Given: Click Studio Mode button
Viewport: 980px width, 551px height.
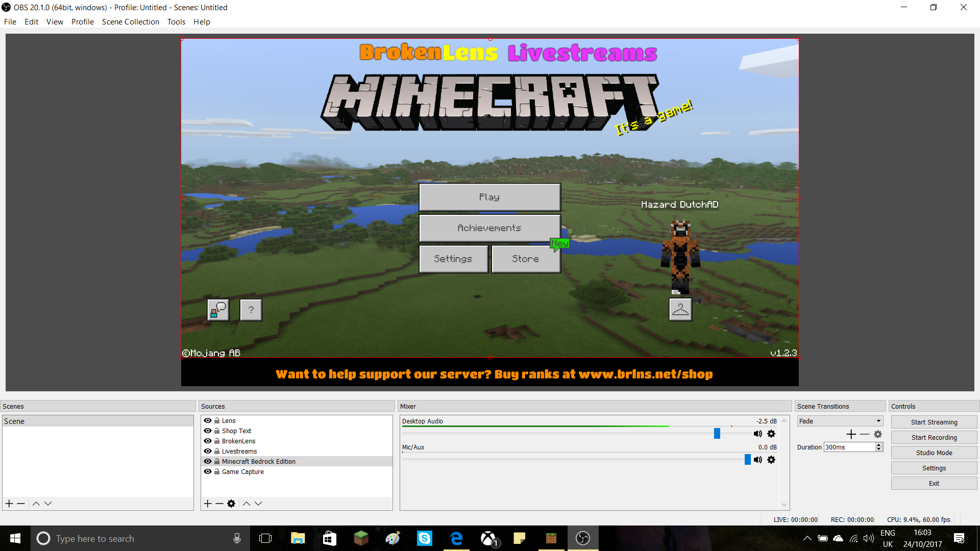Looking at the screenshot, I should tap(934, 453).
